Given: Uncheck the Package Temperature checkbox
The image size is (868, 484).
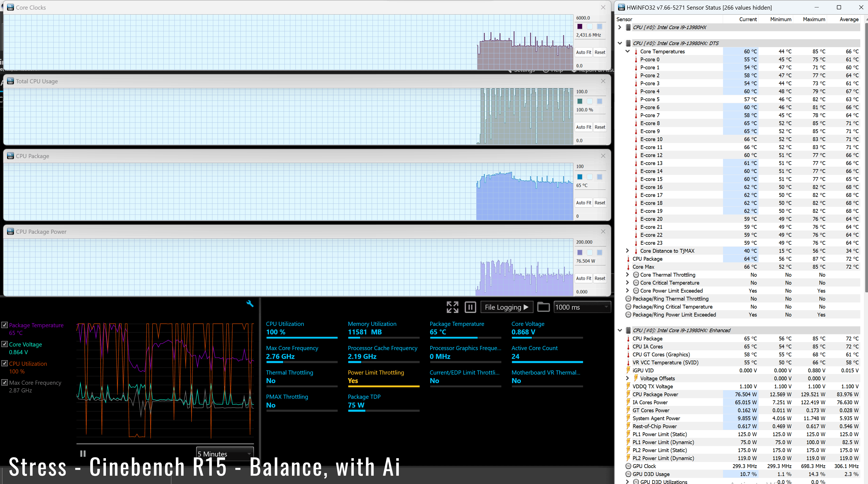Looking at the screenshot, I should (5, 325).
